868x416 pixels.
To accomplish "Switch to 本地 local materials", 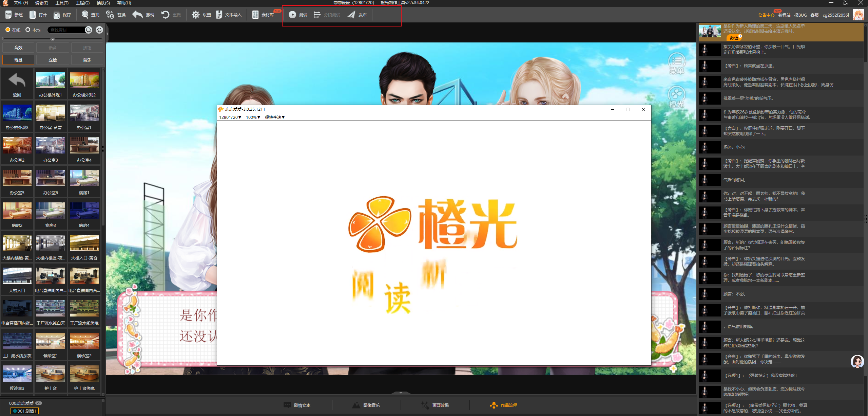I will click(x=27, y=30).
